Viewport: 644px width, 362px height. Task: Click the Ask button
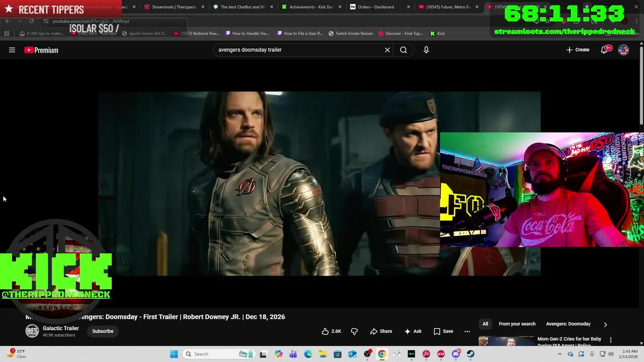point(413,331)
